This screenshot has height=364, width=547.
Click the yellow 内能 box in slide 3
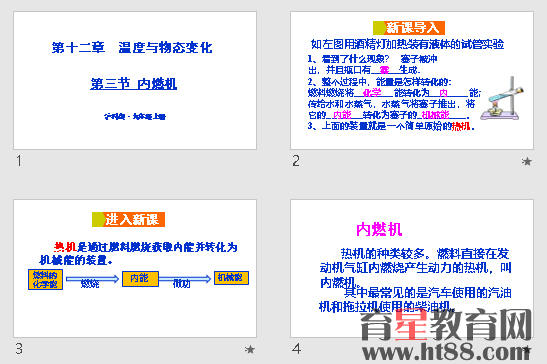140,278
